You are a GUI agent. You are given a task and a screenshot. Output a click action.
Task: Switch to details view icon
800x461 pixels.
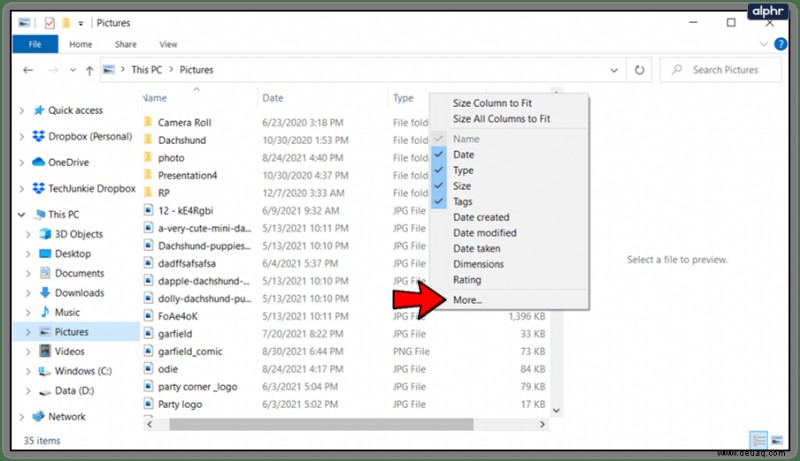click(759, 440)
